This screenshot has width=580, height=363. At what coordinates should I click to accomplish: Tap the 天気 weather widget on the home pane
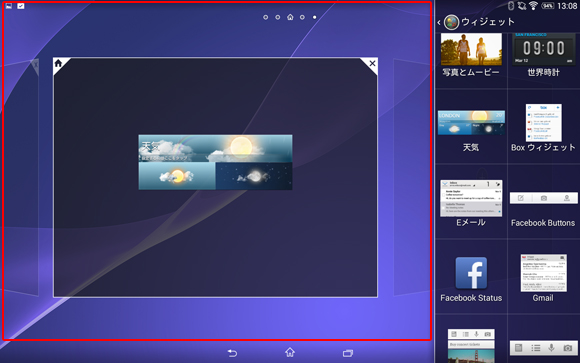(215, 162)
